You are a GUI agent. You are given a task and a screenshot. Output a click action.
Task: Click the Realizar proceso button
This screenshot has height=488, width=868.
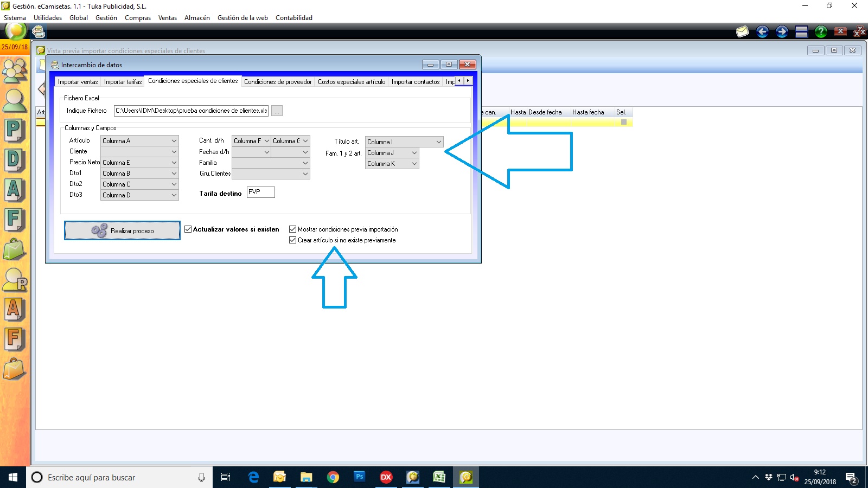pyautogui.click(x=122, y=230)
